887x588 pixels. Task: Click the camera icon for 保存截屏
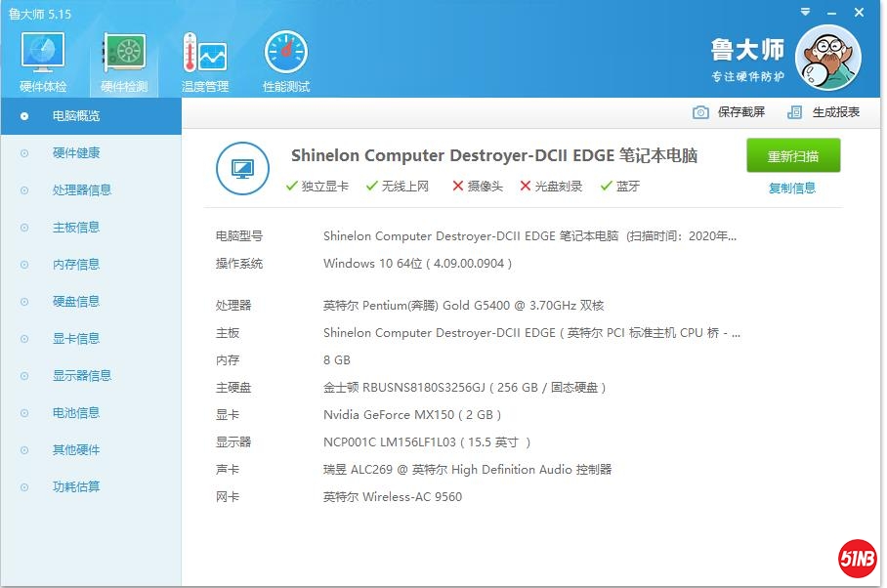pyautogui.click(x=700, y=112)
